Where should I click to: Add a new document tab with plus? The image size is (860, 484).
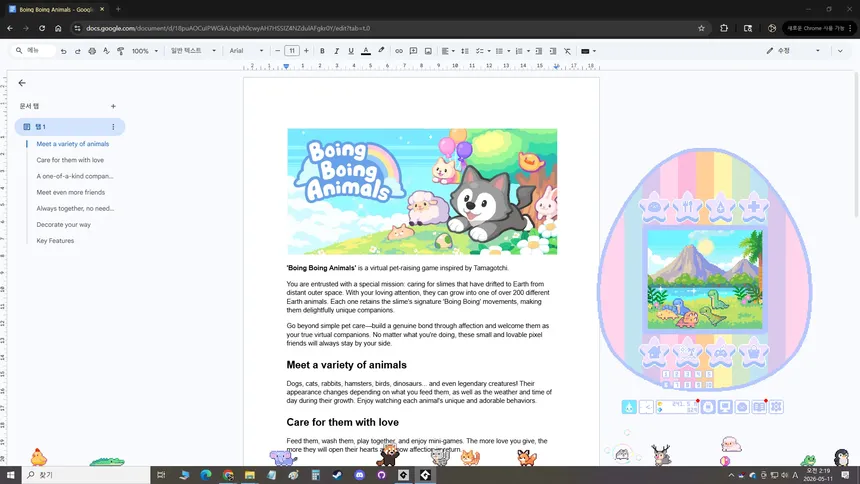click(x=113, y=106)
